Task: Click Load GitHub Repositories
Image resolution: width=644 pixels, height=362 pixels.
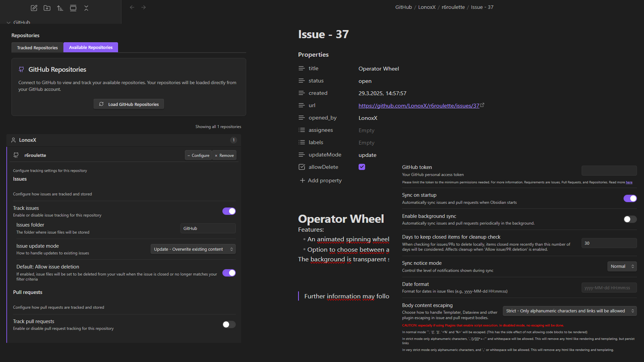Action: pos(128,104)
